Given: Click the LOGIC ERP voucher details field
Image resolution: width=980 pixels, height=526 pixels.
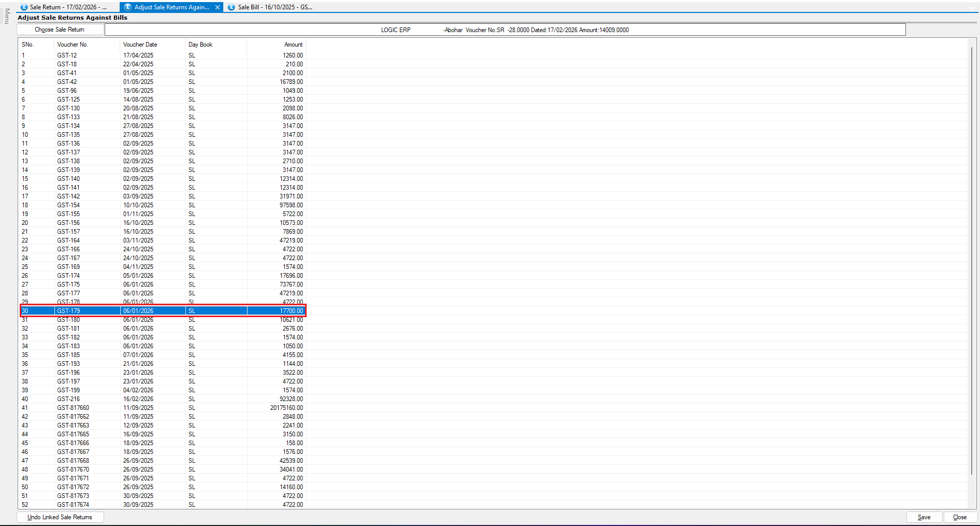Looking at the screenshot, I should click(x=505, y=30).
